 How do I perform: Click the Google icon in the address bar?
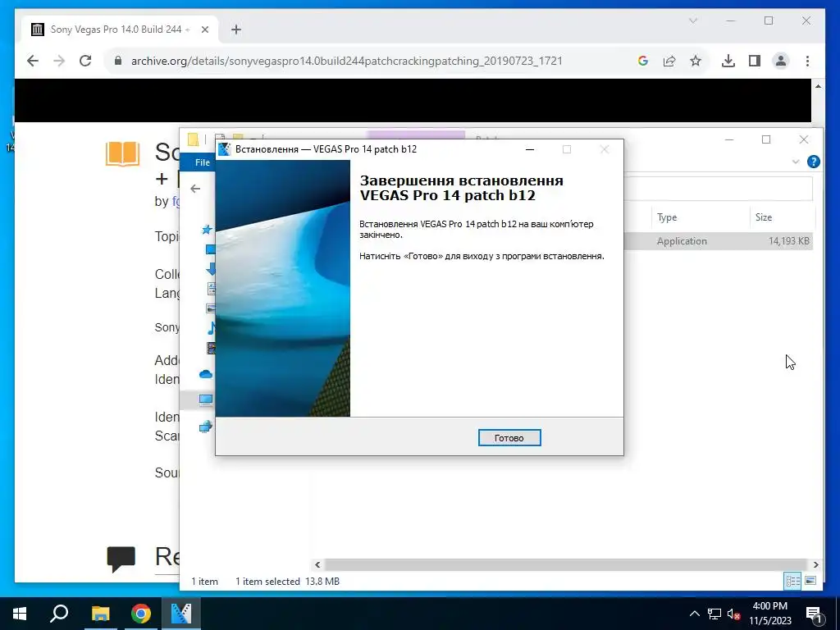[x=643, y=61]
